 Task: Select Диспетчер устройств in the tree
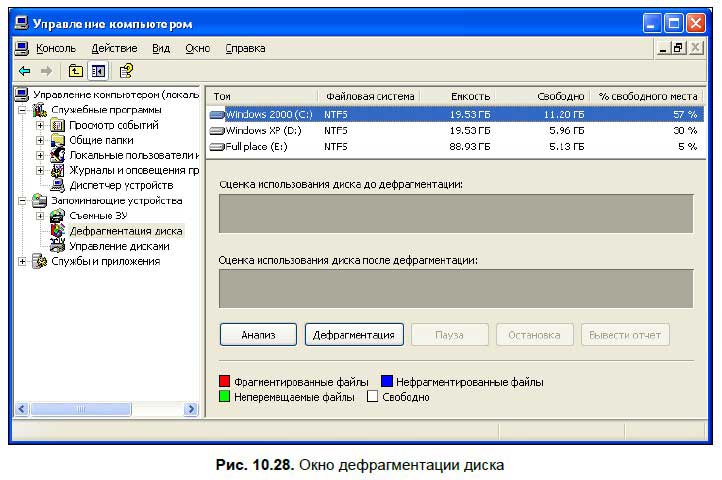click(121, 185)
